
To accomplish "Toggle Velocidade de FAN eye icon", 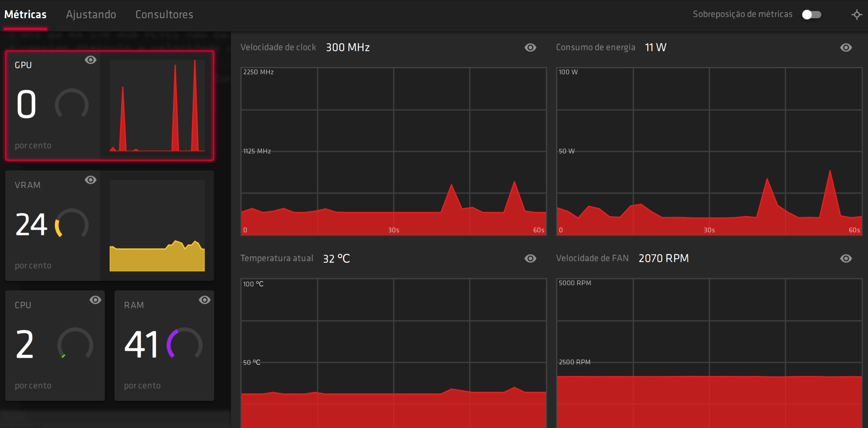I will [846, 258].
